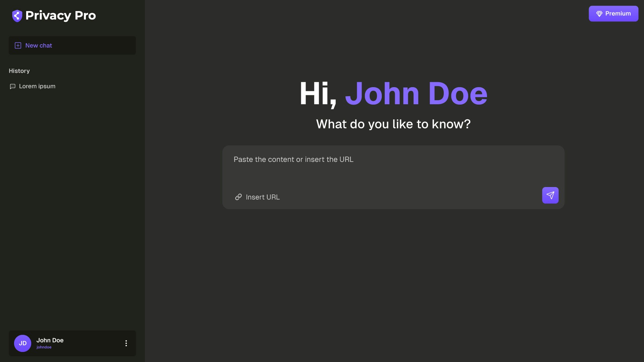The height and width of the screenshot is (362, 644).
Task: Click the chain link icon in the input box
Action: pos(238,197)
